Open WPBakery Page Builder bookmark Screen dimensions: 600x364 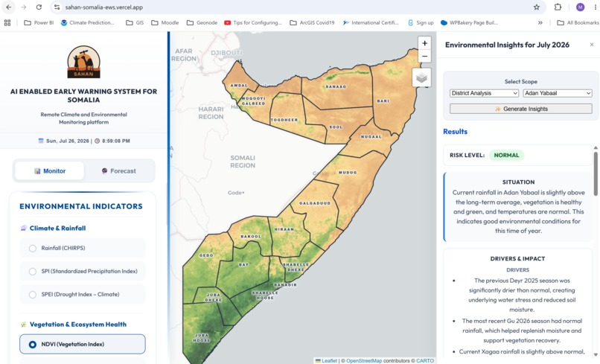tap(469, 22)
